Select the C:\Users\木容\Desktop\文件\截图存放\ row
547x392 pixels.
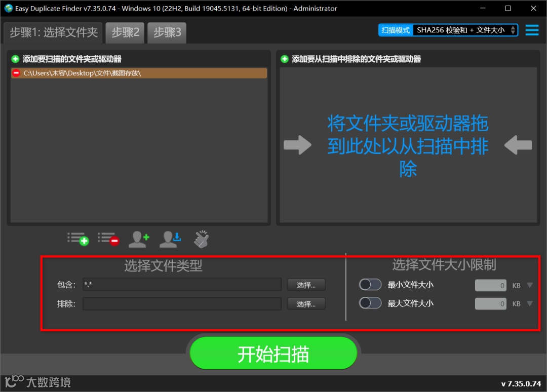pos(139,73)
